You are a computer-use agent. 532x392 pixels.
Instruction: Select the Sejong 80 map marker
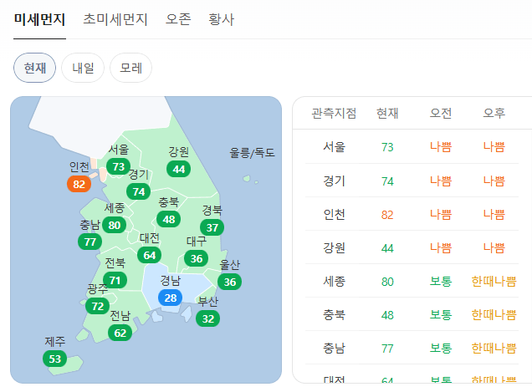tap(115, 225)
